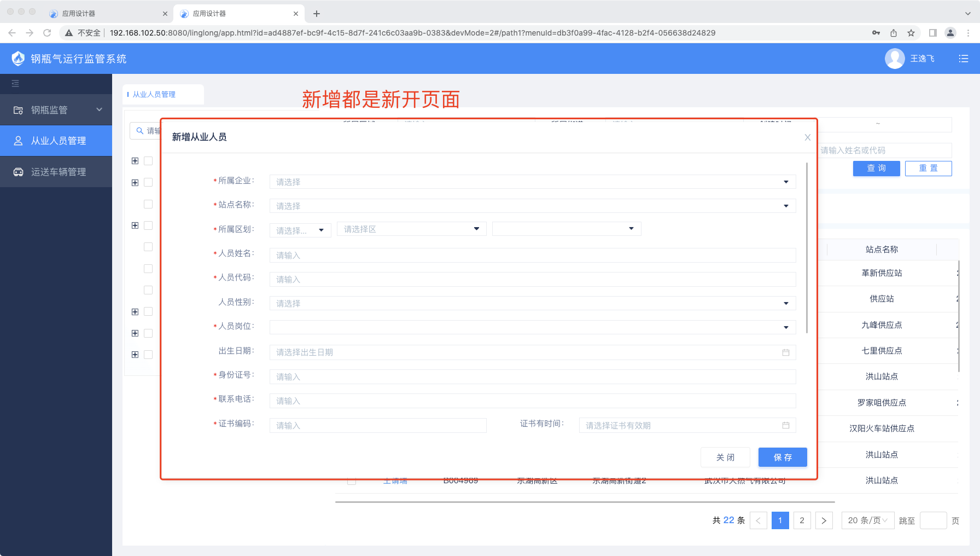Show tab list with browser chevron
The image size is (980, 556).
pyautogui.click(x=968, y=14)
